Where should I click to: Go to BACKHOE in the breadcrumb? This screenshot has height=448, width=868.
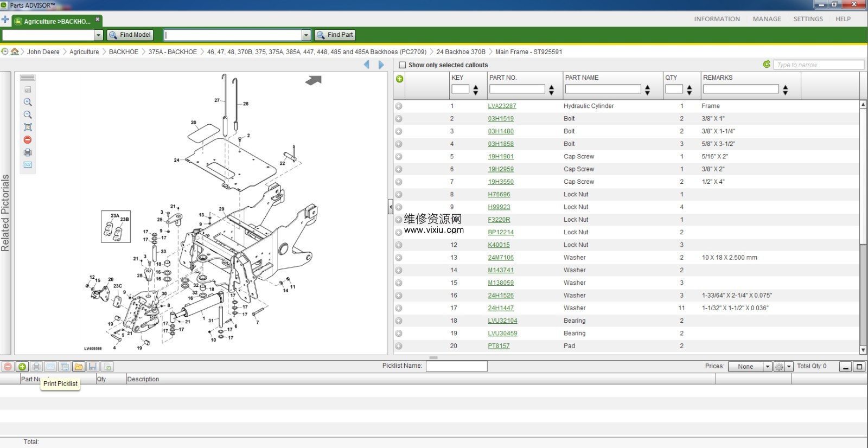click(124, 52)
